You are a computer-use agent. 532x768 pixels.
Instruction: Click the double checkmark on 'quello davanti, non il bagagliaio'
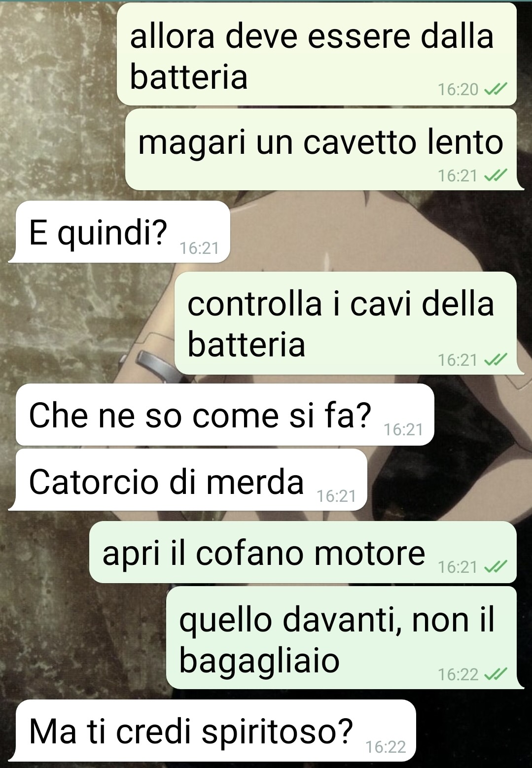click(x=496, y=674)
